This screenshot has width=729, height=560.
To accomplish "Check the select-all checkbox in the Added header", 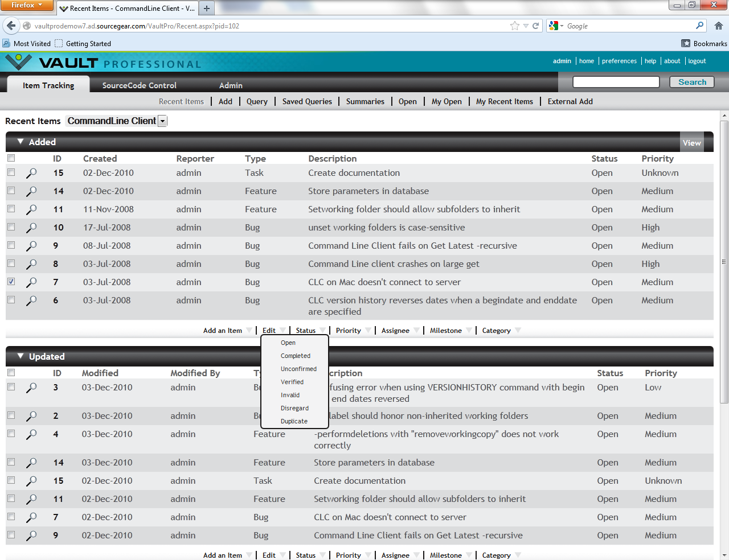I will click(x=11, y=158).
